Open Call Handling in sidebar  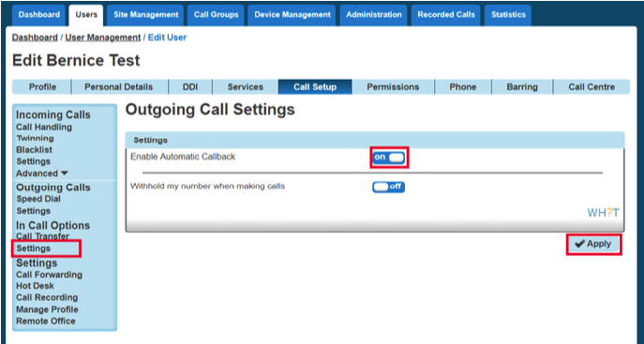44,127
